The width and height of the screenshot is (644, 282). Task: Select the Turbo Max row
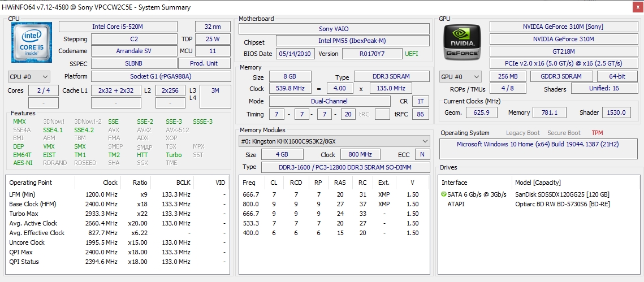click(118, 214)
